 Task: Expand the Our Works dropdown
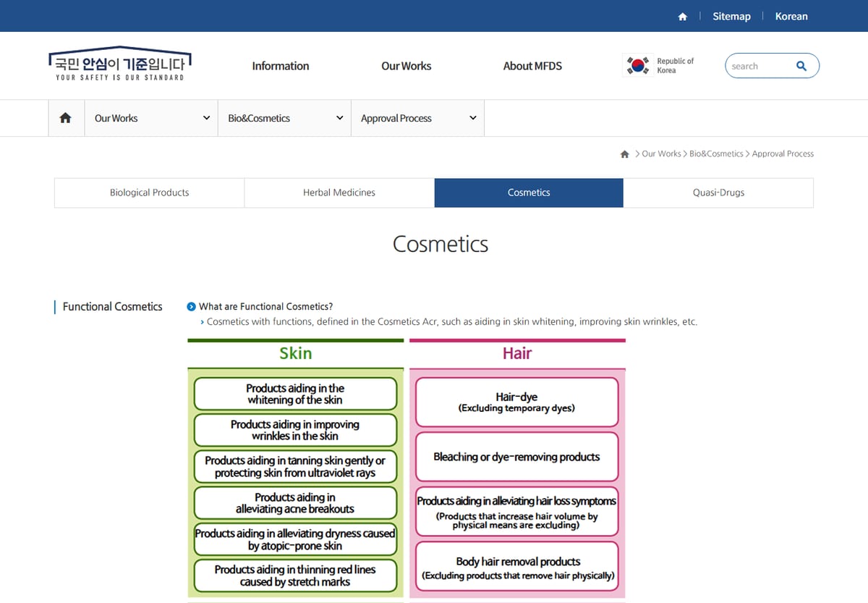pos(151,118)
